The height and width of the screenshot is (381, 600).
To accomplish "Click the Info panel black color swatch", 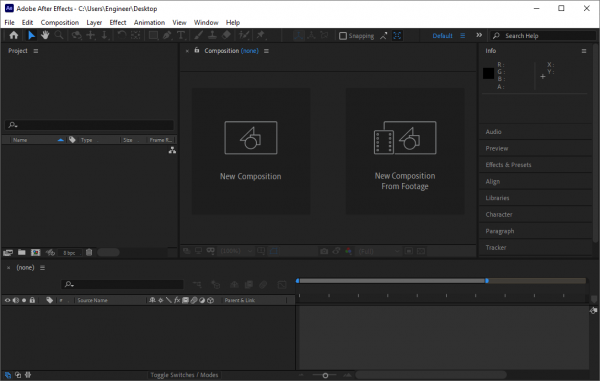I will coord(488,73).
